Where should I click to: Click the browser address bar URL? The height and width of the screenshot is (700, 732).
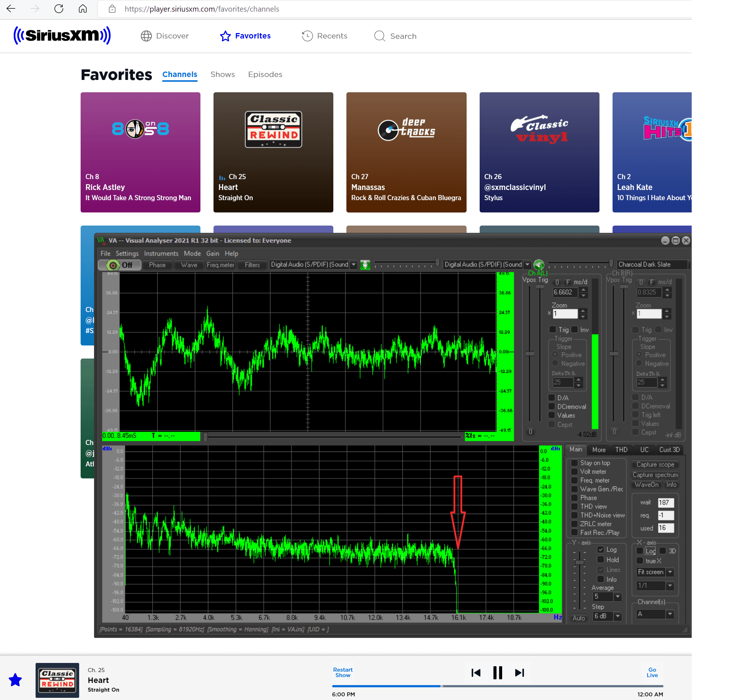[x=202, y=9]
